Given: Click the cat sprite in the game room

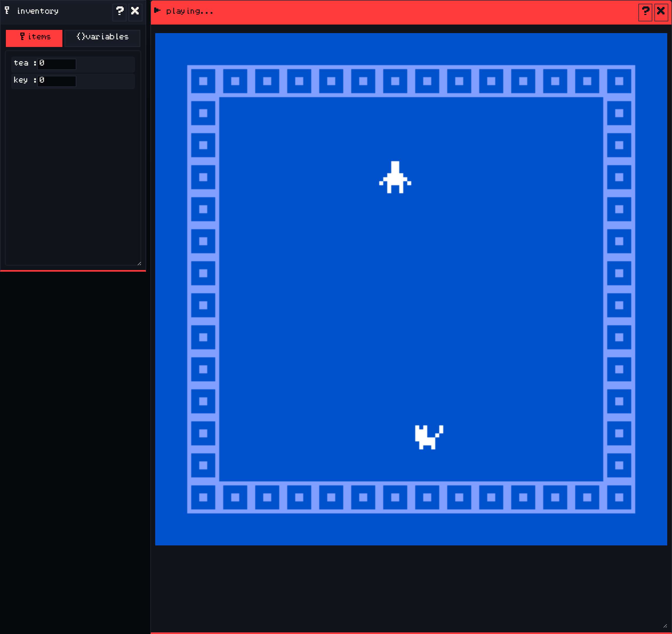Looking at the screenshot, I should [x=429, y=437].
